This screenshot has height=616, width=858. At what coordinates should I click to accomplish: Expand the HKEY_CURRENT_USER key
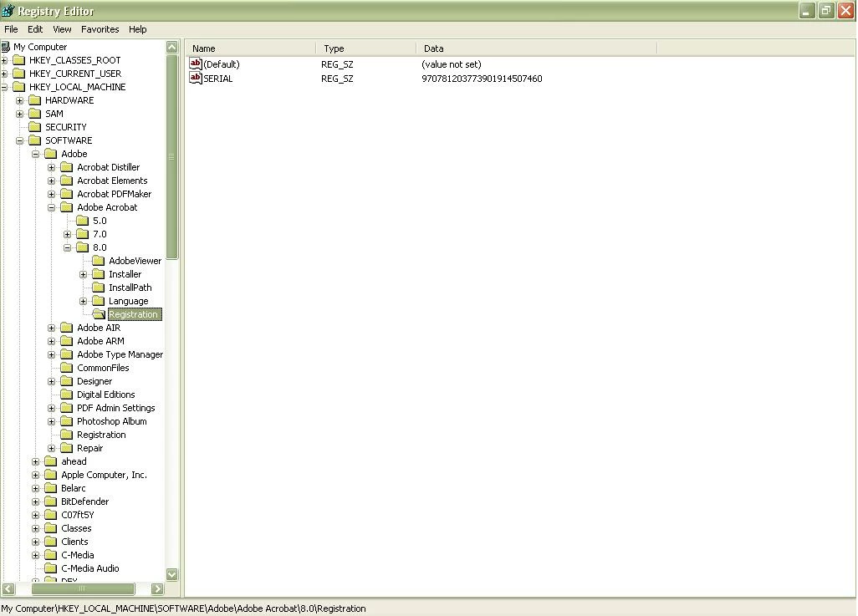pos(4,74)
